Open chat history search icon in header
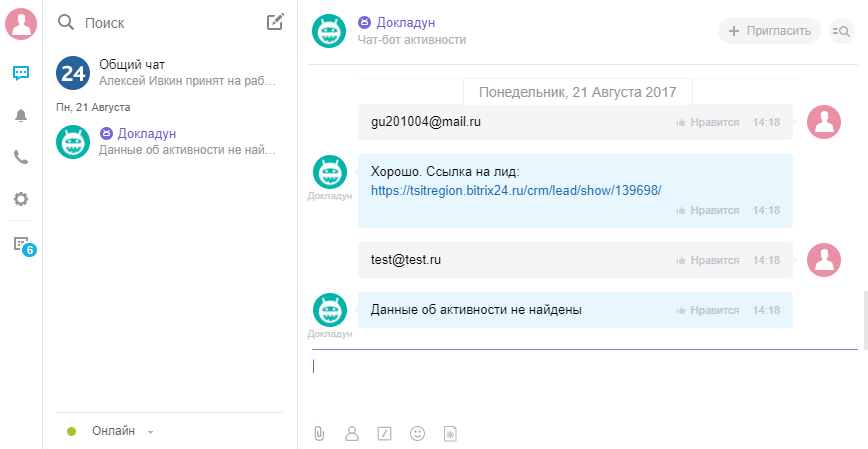This screenshot has height=449, width=868. pyautogui.click(x=842, y=31)
